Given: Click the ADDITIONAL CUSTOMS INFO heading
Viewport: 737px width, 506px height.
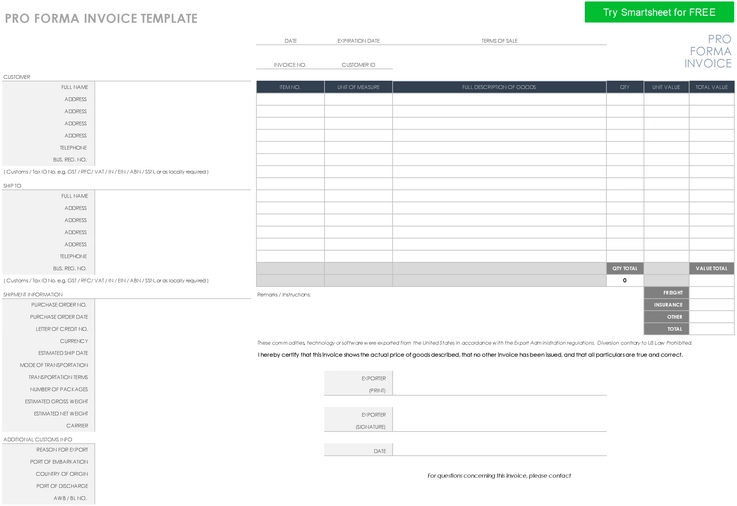Looking at the screenshot, I should pos(38,440).
